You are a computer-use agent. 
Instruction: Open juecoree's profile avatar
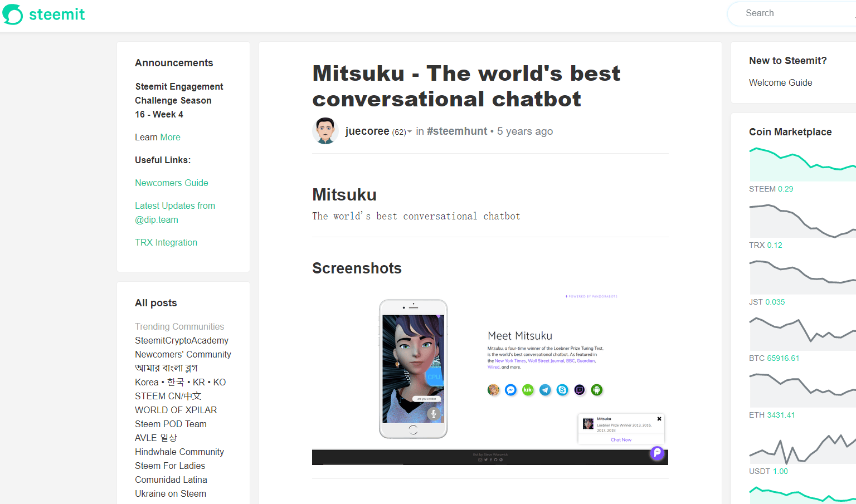coord(325,131)
